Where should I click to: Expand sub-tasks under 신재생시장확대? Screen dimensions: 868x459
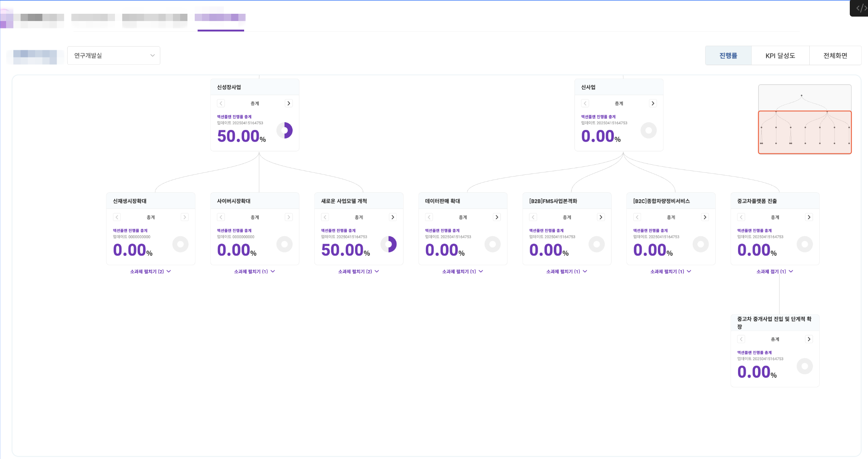point(150,272)
